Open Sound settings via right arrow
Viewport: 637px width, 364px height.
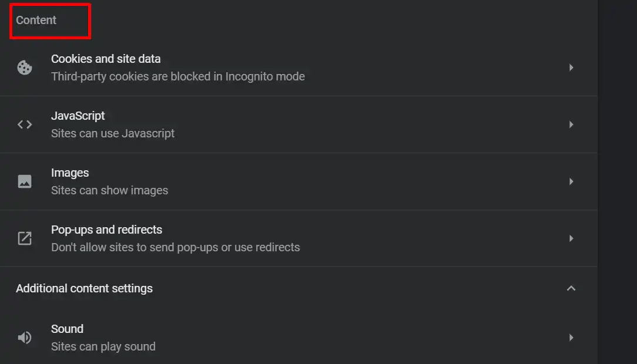pyautogui.click(x=571, y=337)
